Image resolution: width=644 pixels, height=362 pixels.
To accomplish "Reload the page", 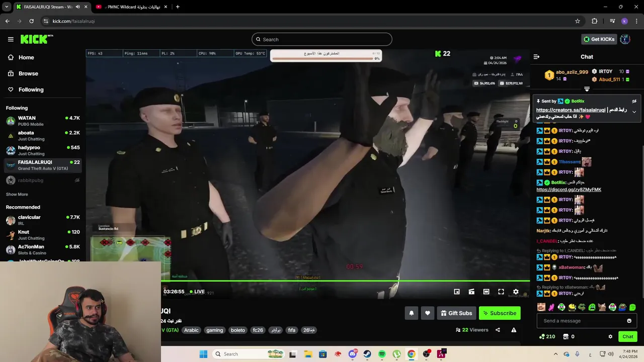I will tap(32, 21).
